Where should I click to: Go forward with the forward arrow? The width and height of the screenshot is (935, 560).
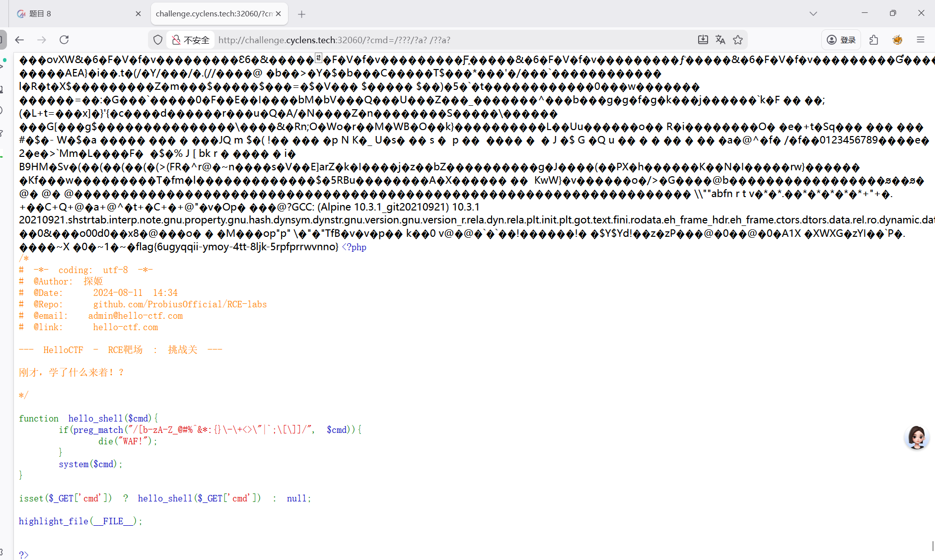[x=42, y=40]
